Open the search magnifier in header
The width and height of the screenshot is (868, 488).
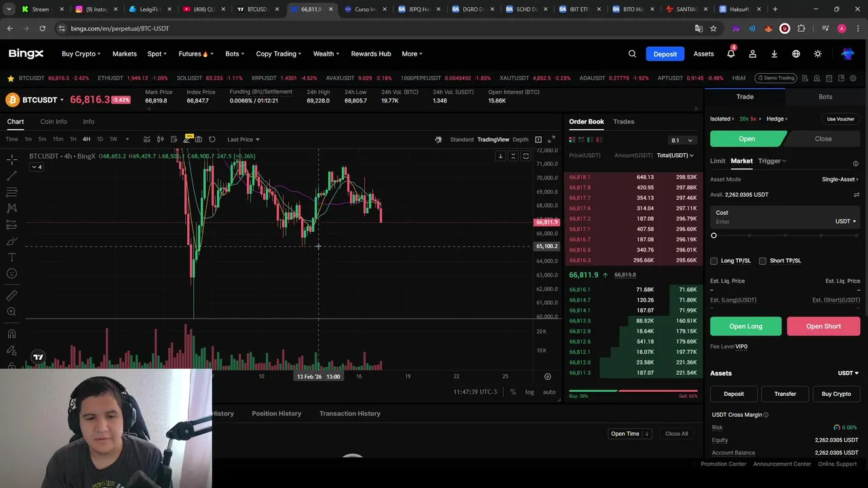632,54
